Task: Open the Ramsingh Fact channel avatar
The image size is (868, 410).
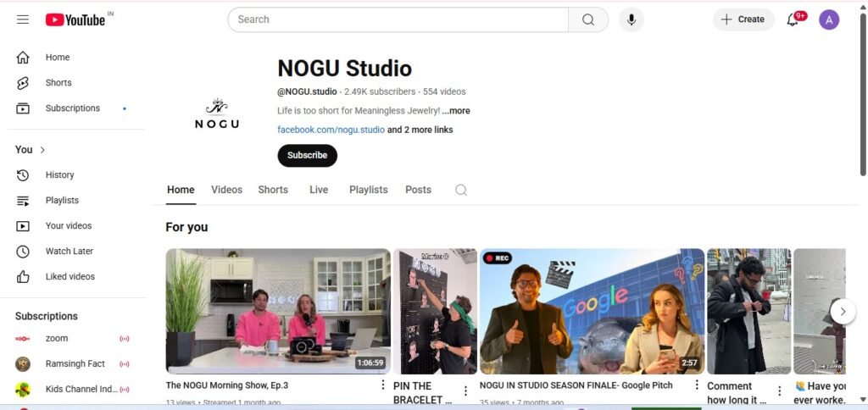Action: (23, 364)
